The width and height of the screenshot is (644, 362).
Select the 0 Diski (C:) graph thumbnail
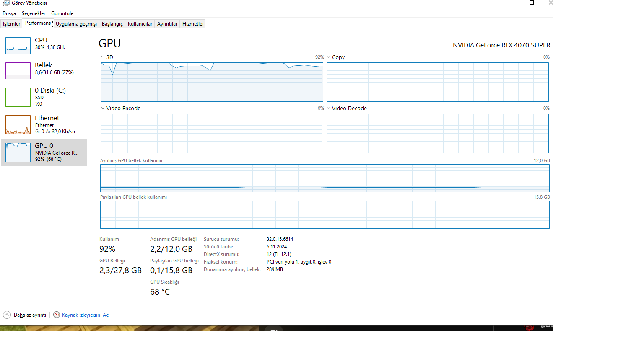tap(18, 97)
